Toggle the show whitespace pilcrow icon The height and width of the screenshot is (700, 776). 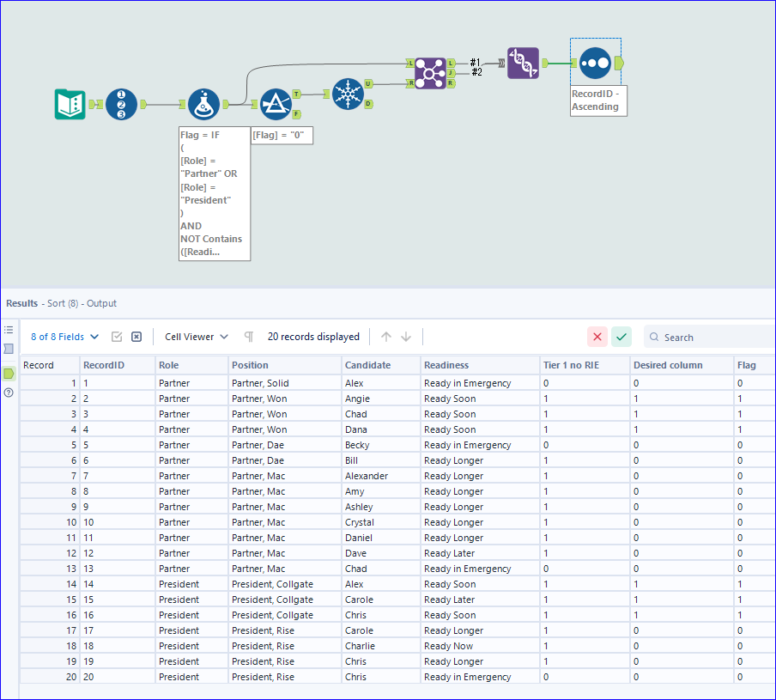click(249, 337)
